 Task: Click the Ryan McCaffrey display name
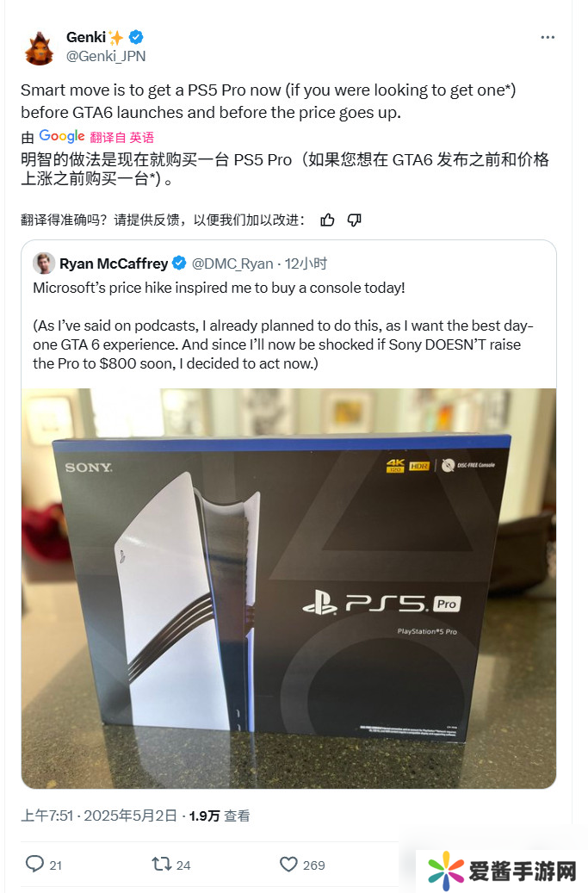[x=114, y=264]
